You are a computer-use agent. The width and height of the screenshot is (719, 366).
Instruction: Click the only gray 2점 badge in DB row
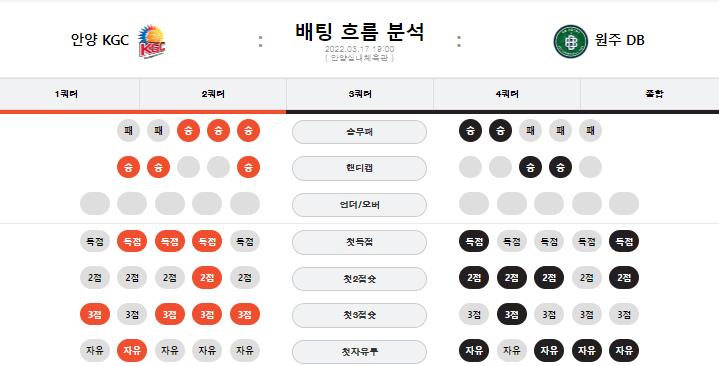586,278
